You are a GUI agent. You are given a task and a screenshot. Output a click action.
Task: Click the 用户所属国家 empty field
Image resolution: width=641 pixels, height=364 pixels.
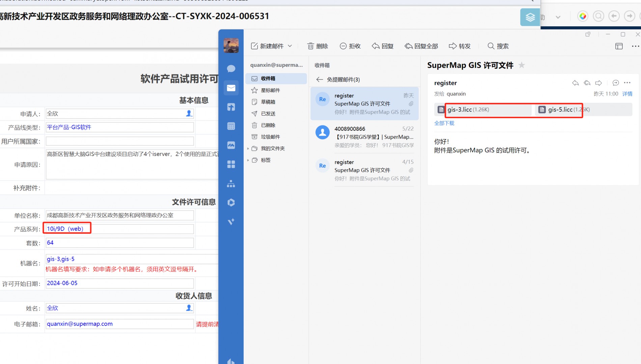[x=120, y=141]
